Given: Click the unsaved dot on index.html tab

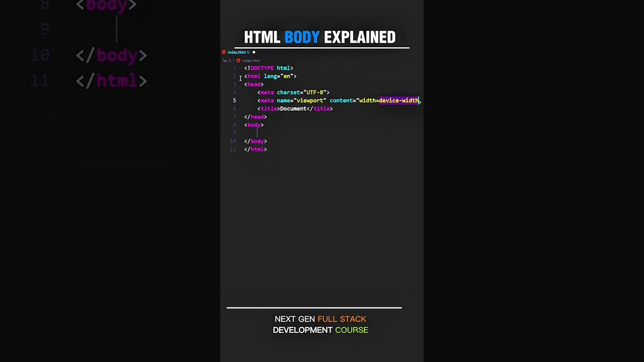Looking at the screenshot, I should 254,52.
